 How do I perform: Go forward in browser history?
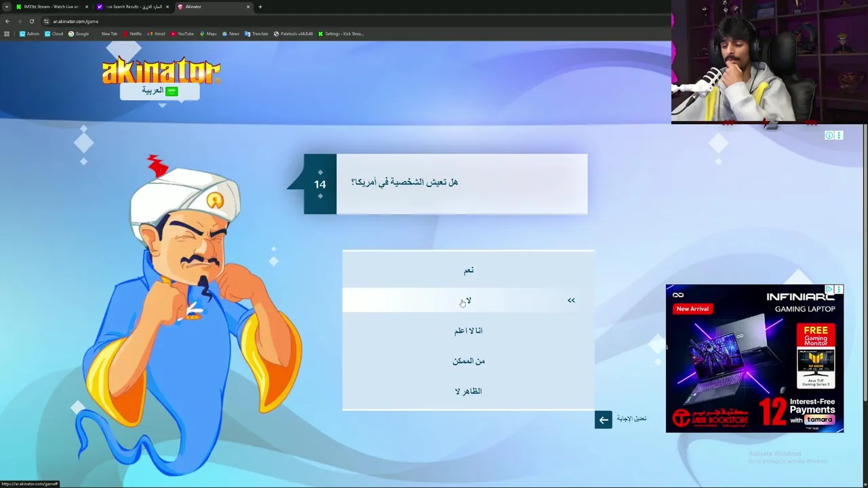click(x=19, y=21)
